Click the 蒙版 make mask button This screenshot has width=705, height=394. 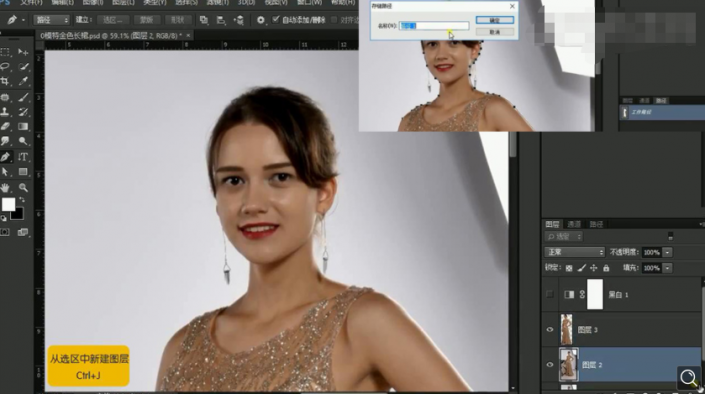147,20
